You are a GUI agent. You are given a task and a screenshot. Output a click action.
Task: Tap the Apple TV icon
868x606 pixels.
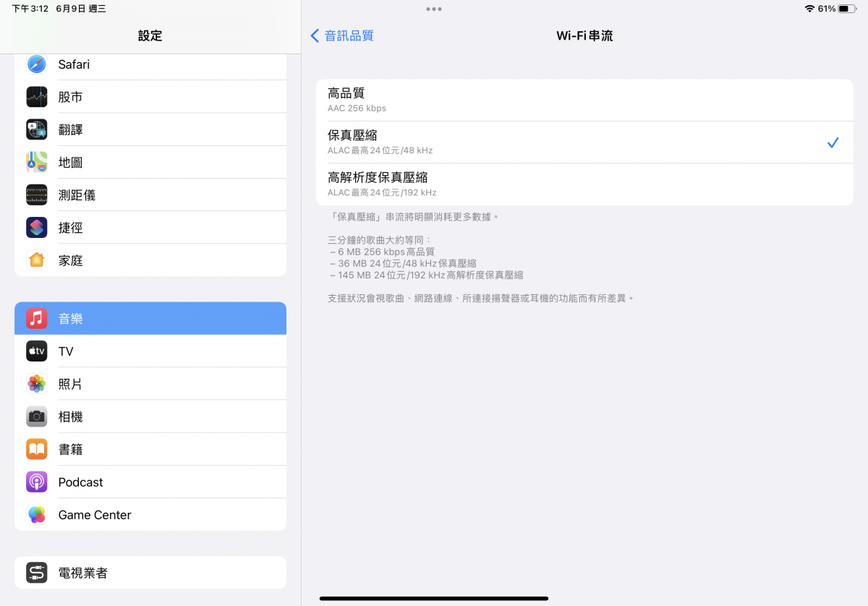pyautogui.click(x=37, y=351)
